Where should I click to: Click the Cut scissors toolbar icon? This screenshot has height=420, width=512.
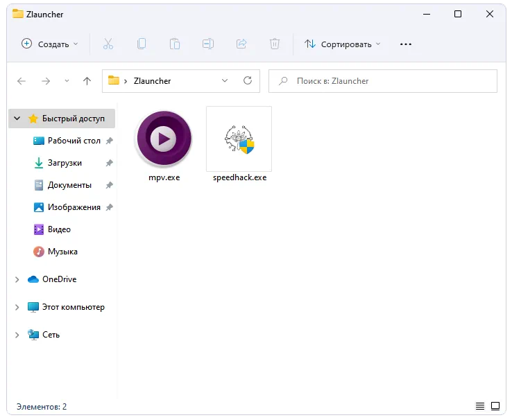108,44
